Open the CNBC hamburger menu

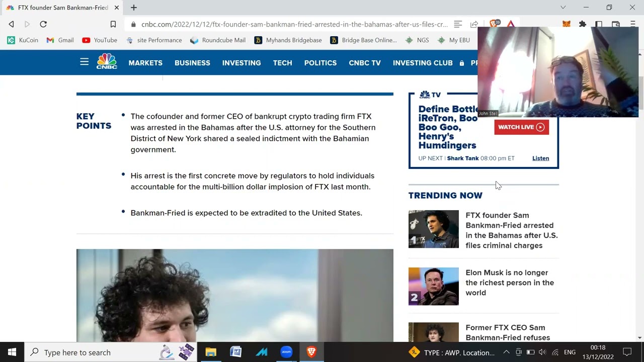(x=84, y=62)
